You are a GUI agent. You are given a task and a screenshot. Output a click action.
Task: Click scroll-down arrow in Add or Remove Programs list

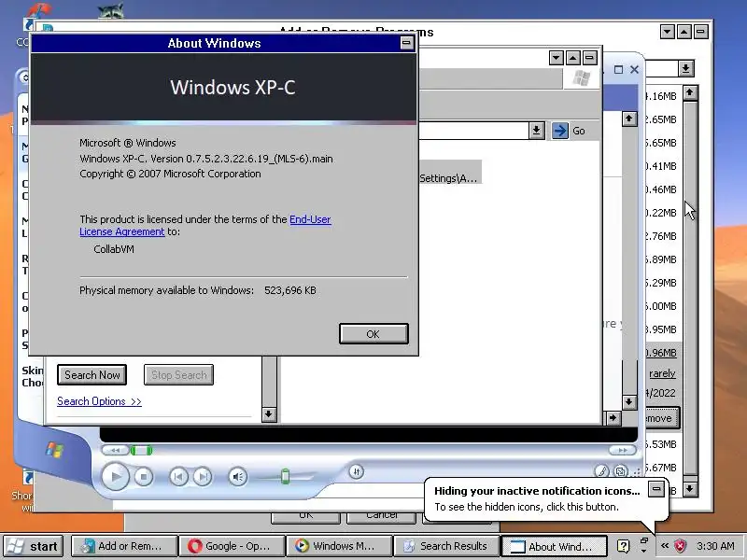[x=690, y=488]
